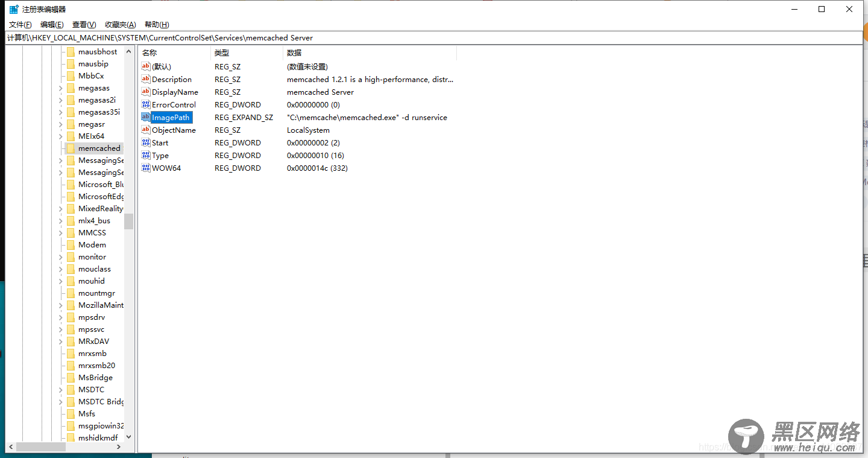The image size is (868, 458).
Task: Click the mpssvc folder icon
Action: pyautogui.click(x=71, y=329)
